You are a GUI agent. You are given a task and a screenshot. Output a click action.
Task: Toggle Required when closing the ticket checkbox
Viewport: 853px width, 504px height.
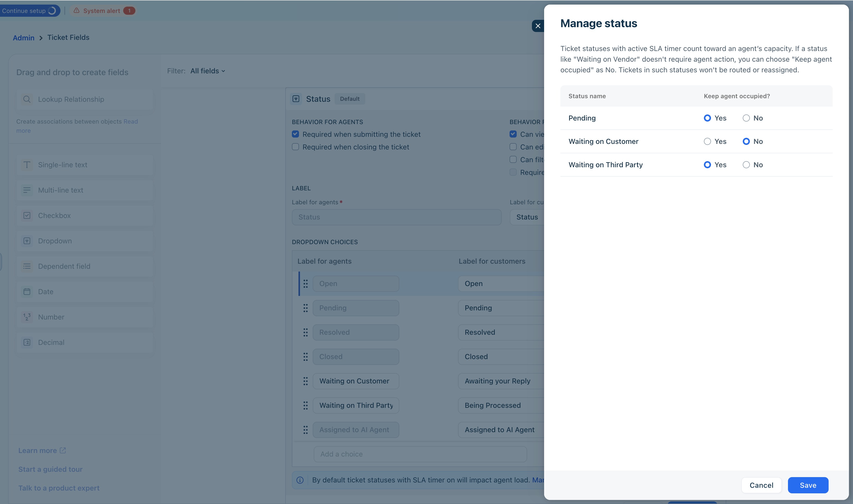(x=295, y=147)
